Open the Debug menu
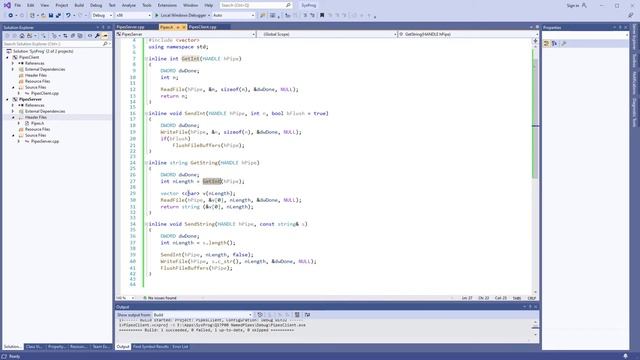The image size is (640, 360). point(96,5)
